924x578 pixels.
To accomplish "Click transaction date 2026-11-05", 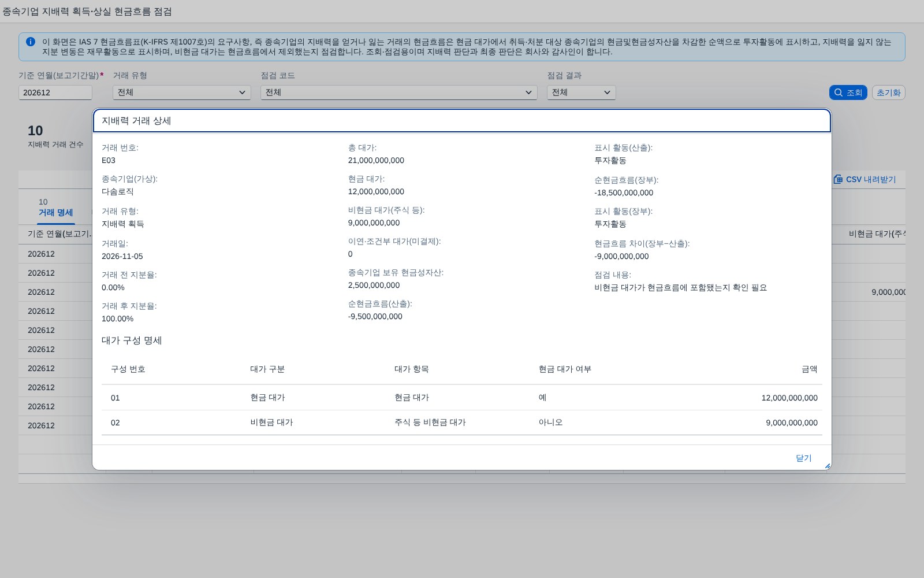I will point(122,257).
